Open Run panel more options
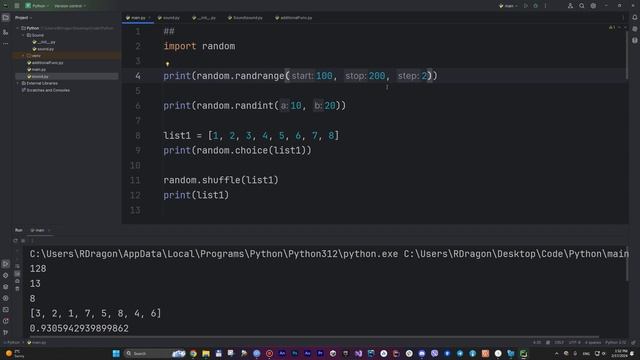 coord(32,241)
